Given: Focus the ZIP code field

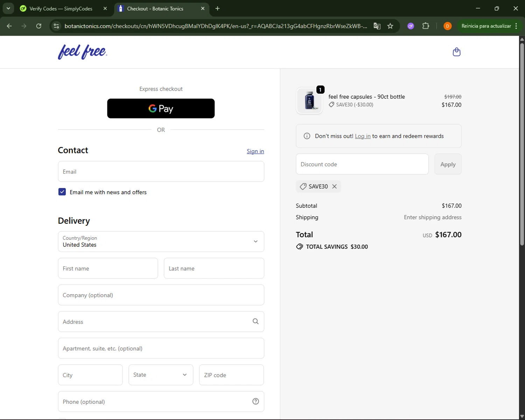Looking at the screenshot, I should 231,375.
